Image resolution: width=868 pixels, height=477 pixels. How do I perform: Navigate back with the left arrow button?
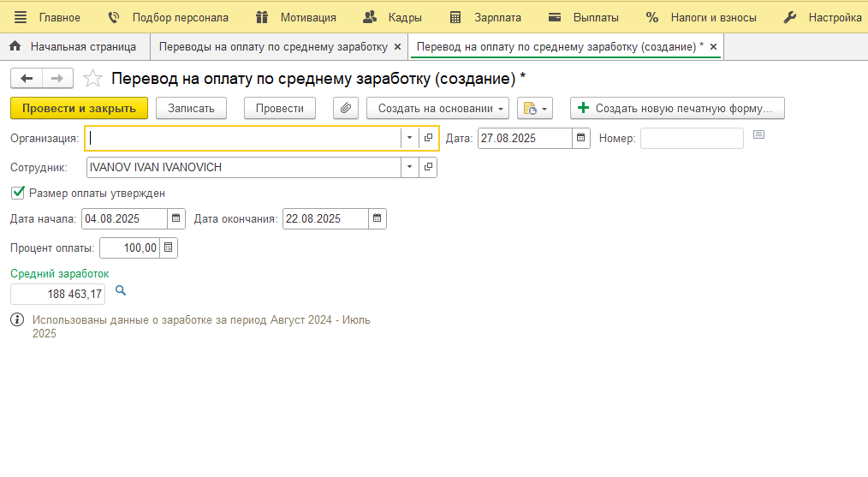(x=27, y=79)
